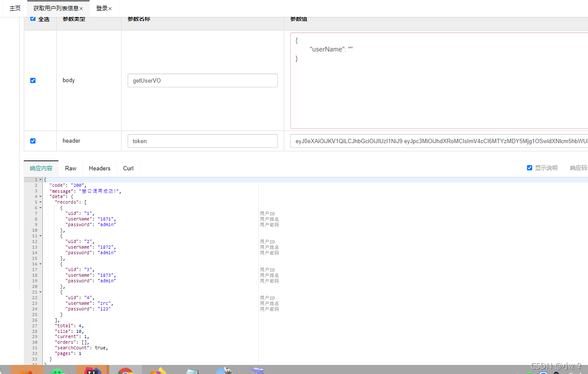The image size is (588, 374).
Task: Open WeChat from the taskbar
Action: [57, 370]
